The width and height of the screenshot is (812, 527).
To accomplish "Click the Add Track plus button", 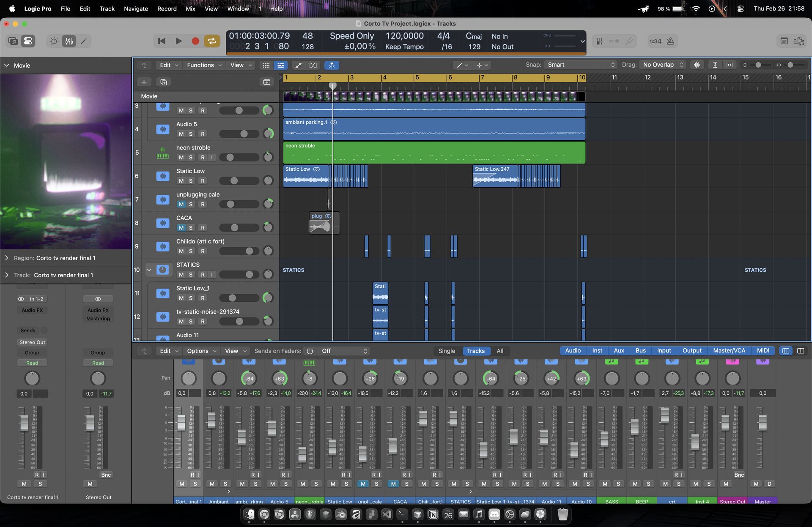I will pos(144,82).
